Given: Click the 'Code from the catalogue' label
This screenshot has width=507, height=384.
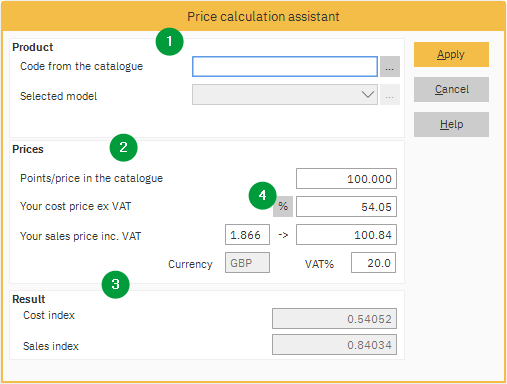Looking at the screenshot, I should click(x=82, y=66).
